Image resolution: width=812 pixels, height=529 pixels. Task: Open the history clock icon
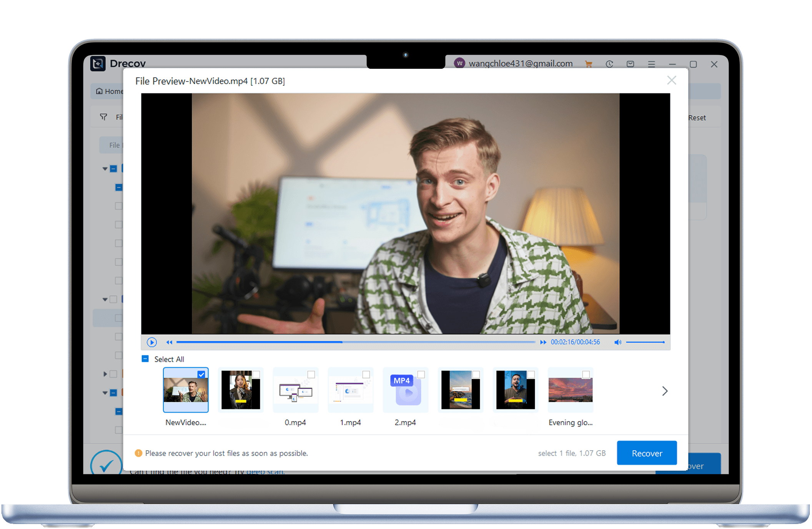pos(609,64)
